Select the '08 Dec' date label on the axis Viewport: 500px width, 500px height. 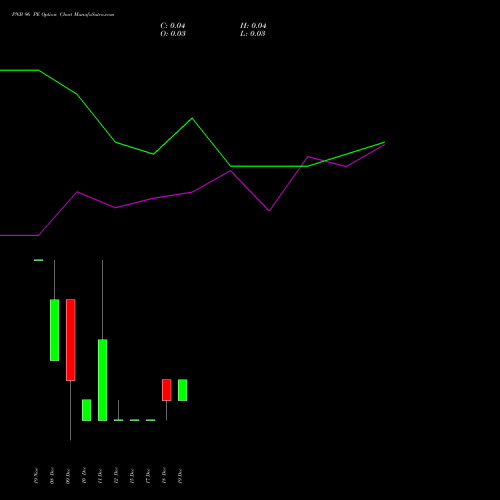52,475
